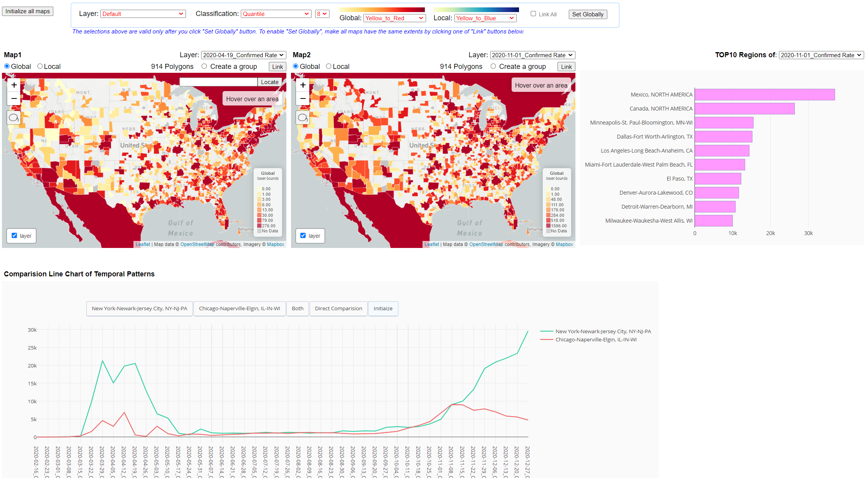Click the Los Angeles-Long Beach-Anaheim bar
868x485 pixels.
pos(722,151)
